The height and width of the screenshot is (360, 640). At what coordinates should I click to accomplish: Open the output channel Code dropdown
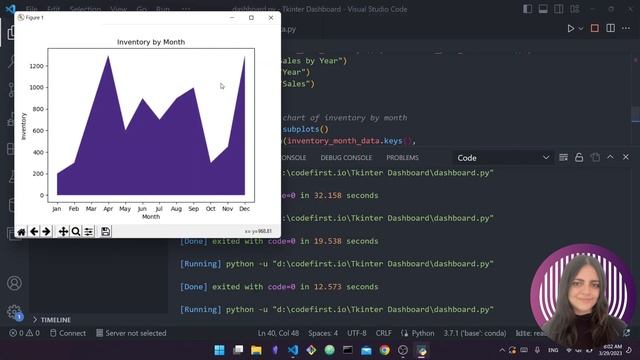point(503,158)
